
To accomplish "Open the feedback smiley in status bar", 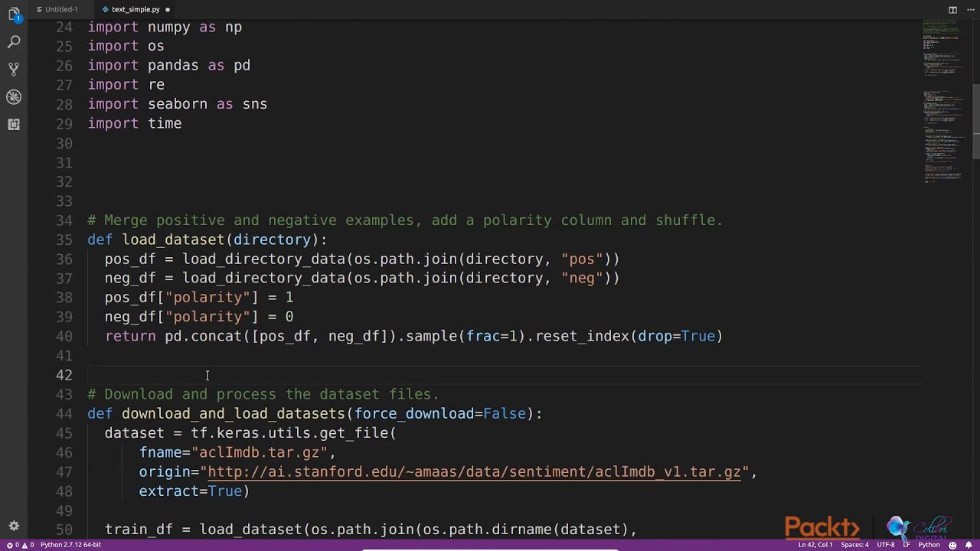I will (952, 545).
